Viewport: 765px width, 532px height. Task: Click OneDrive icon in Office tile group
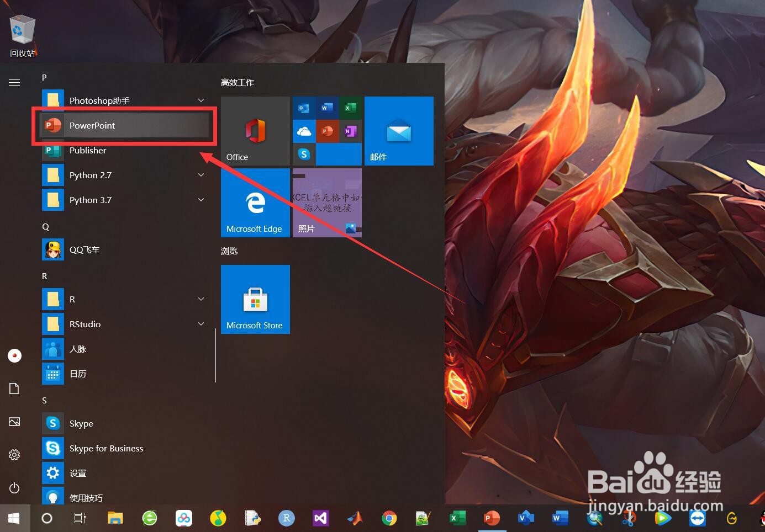[304, 131]
